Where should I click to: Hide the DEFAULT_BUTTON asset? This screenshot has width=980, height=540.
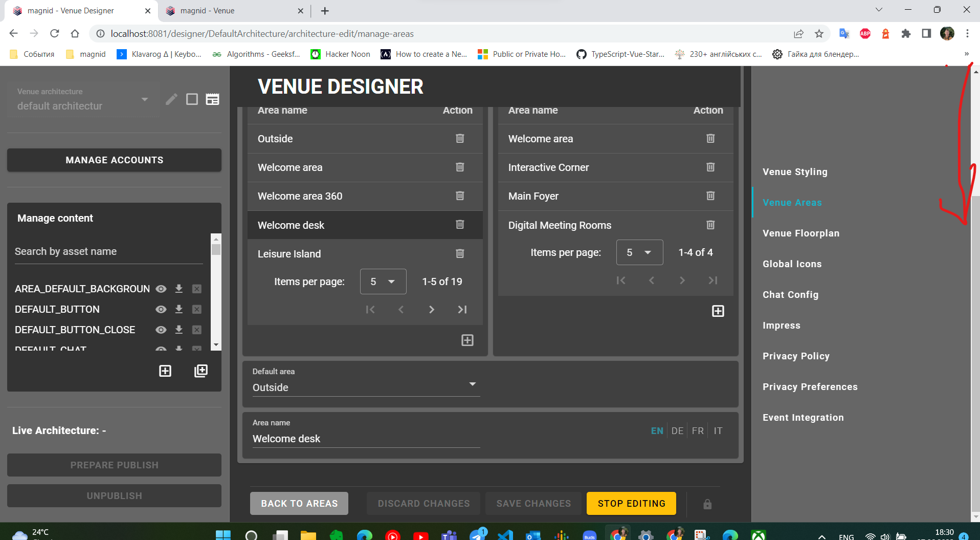click(x=161, y=309)
